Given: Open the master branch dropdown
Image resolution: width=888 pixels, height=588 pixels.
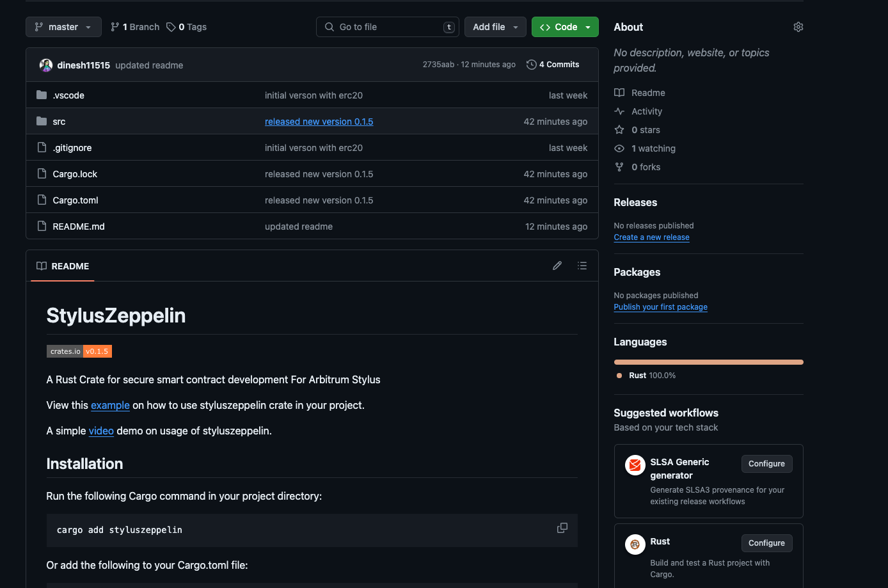Looking at the screenshot, I should [x=63, y=27].
